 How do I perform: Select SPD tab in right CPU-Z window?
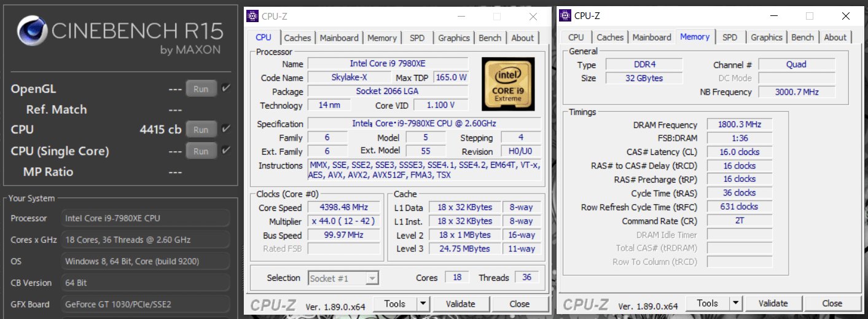pyautogui.click(x=730, y=37)
